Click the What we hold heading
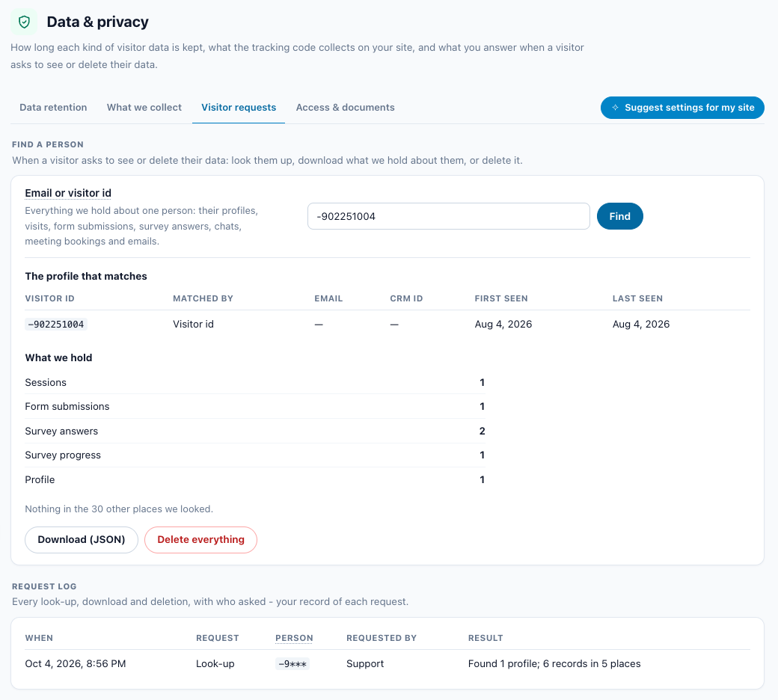Screen dimensions: 778x700 click(58, 357)
